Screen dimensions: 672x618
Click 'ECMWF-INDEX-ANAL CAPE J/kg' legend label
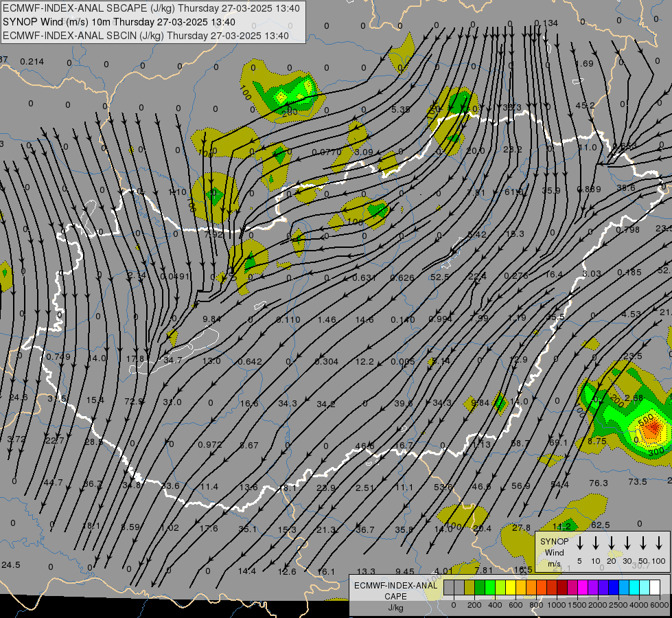[395, 596]
